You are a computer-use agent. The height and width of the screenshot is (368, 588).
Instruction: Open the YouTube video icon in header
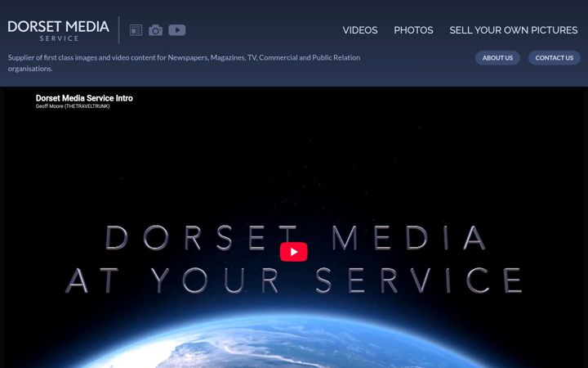pos(177,30)
